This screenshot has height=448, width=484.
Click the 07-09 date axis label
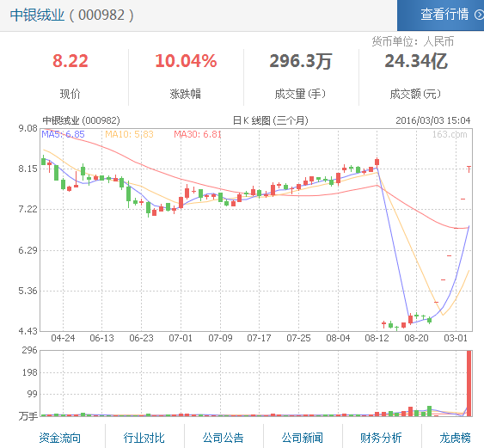[x=220, y=338]
